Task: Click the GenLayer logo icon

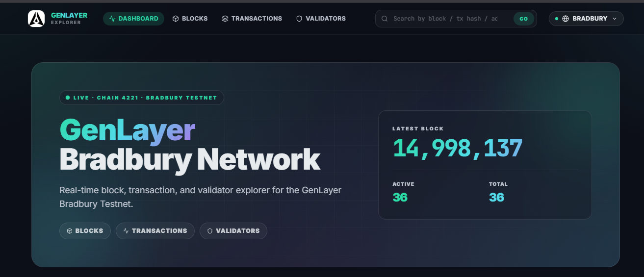Action: click(x=36, y=19)
